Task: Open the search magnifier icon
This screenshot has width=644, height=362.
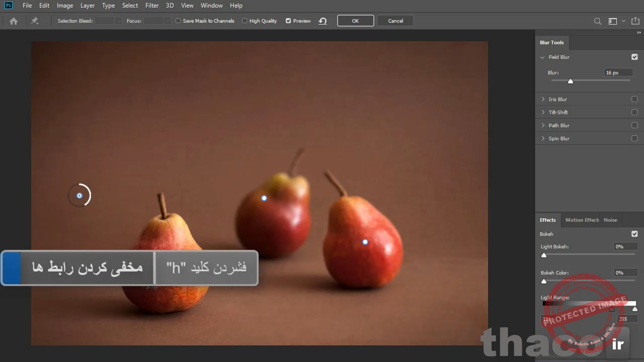Action: (x=598, y=21)
